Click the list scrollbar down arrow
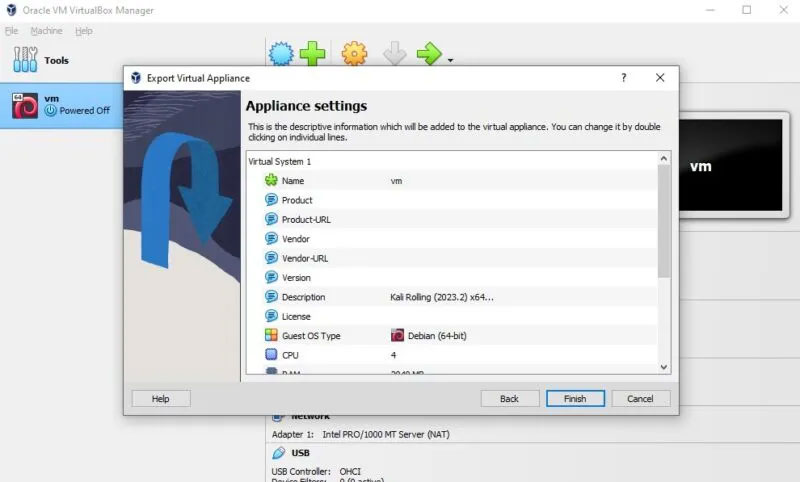 (x=664, y=367)
